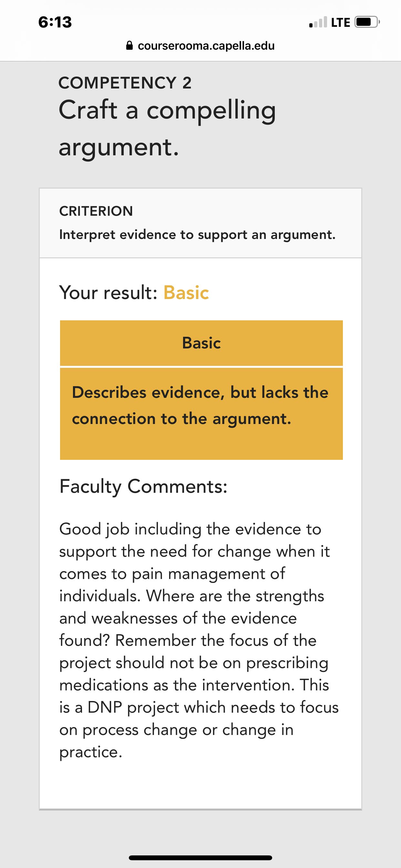
Task: Tap the faculty comment paragraph text
Action: (x=199, y=640)
